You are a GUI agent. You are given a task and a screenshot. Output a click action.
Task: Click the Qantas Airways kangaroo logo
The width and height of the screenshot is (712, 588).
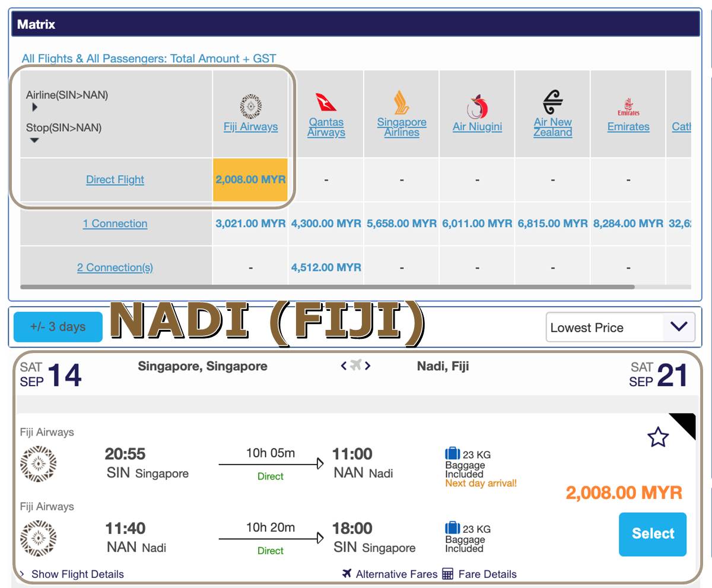[x=326, y=102]
